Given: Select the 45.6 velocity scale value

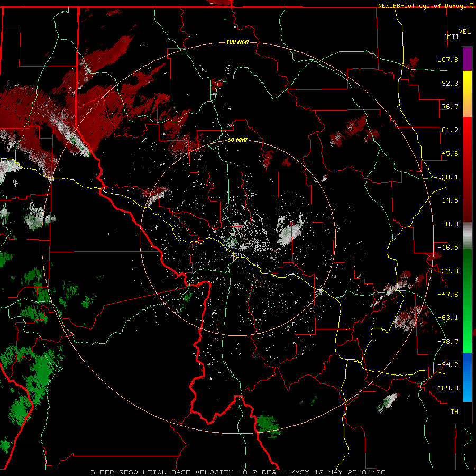Looking at the screenshot, I should [x=450, y=153].
